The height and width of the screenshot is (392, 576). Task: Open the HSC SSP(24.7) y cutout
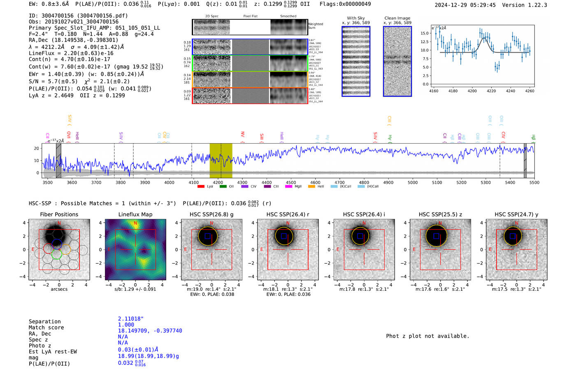[x=517, y=250]
